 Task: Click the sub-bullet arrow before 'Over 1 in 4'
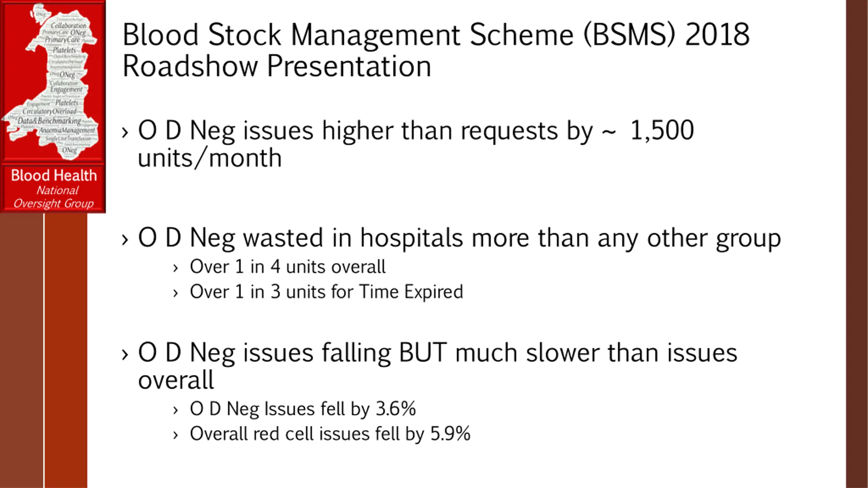coord(175,268)
